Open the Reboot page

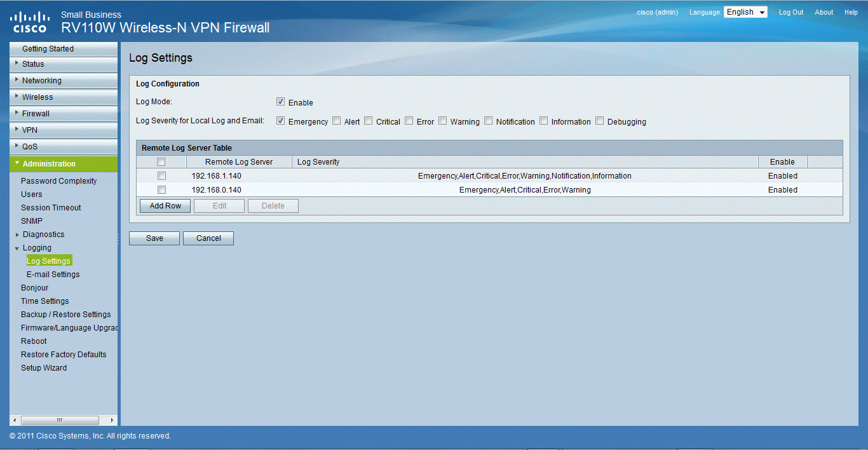pyautogui.click(x=34, y=341)
